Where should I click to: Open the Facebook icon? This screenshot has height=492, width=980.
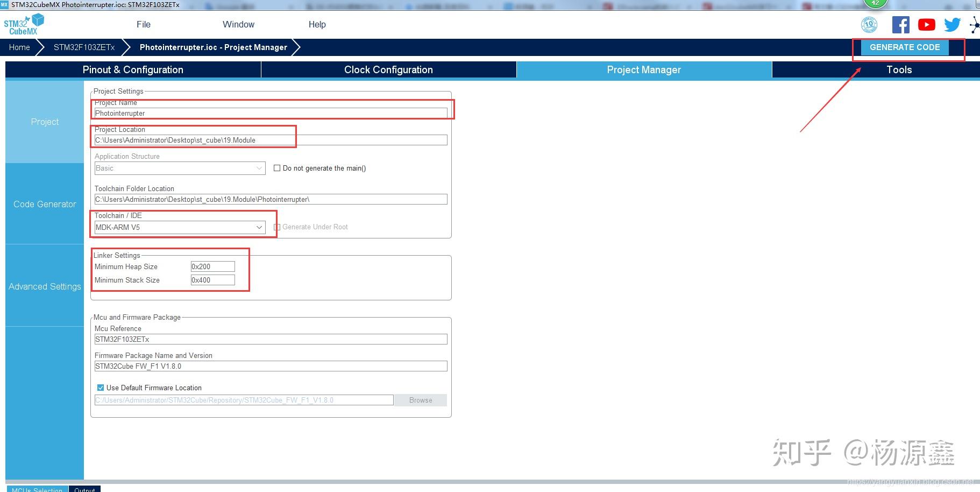coord(901,25)
